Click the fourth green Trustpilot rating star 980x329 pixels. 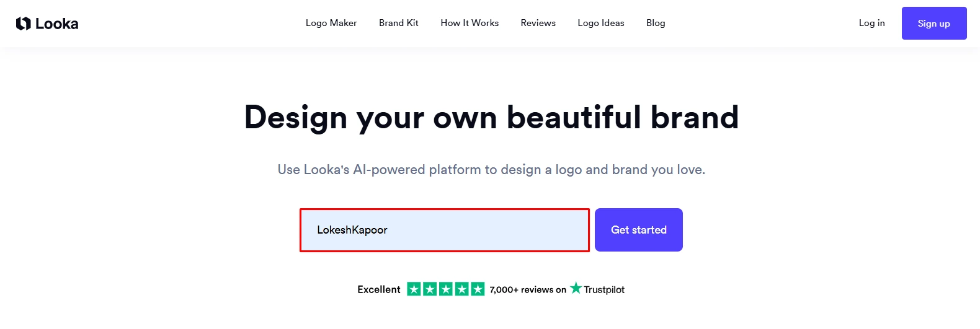click(x=461, y=289)
